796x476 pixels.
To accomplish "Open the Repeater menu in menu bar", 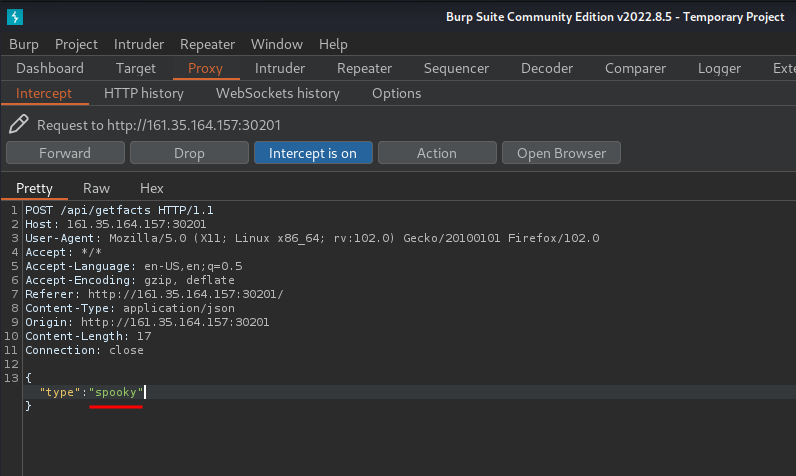I will click(x=207, y=45).
